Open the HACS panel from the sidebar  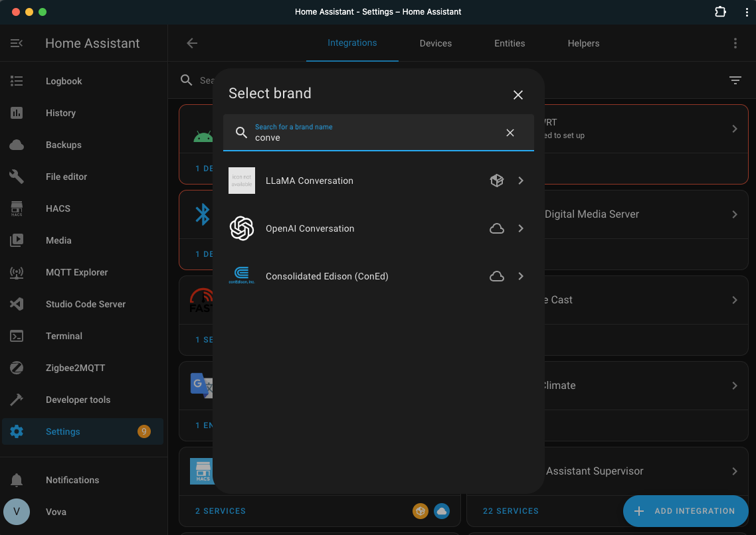pyautogui.click(x=57, y=208)
